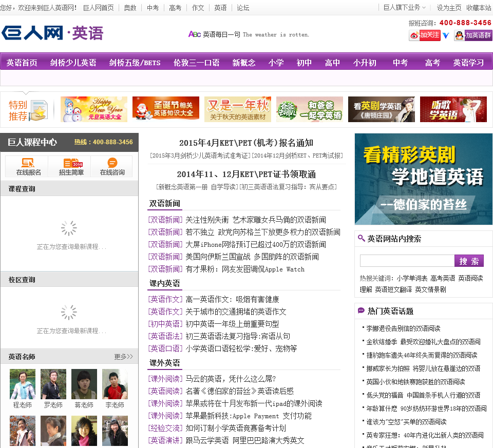Click the [英语口语] category tag
Screen dimensions: 493x448
pos(165,348)
